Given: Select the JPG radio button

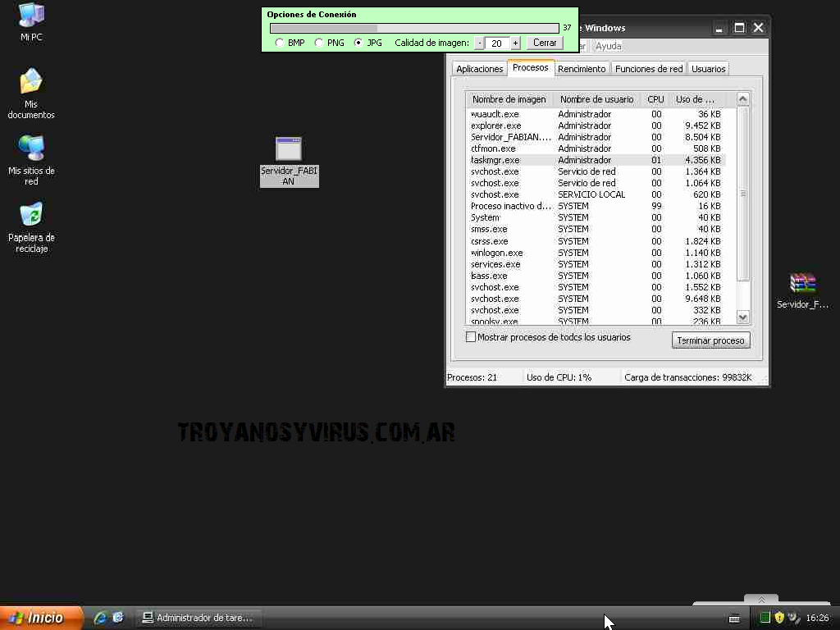Looking at the screenshot, I should click(x=358, y=43).
